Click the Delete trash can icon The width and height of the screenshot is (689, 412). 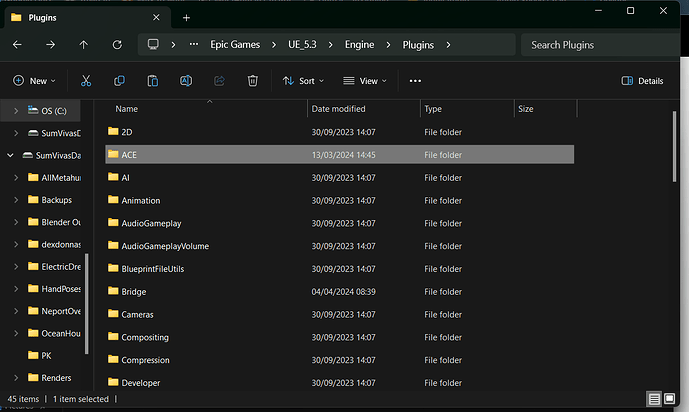tap(253, 81)
